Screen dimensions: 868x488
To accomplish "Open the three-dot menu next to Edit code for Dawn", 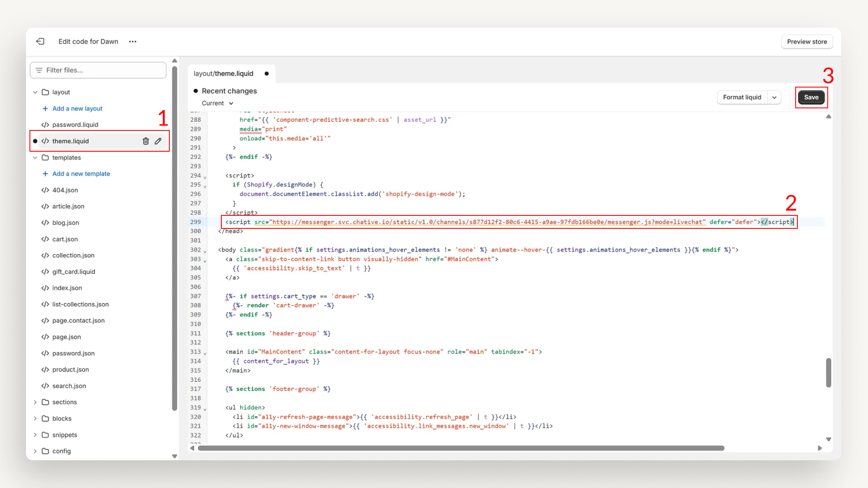I will click(133, 41).
